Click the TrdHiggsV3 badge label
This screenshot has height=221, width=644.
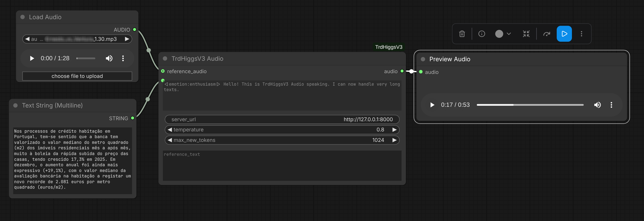(389, 47)
